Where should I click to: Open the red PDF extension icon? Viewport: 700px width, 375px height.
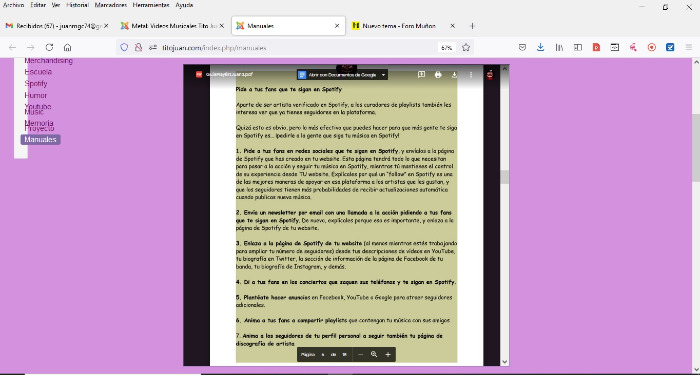[x=596, y=47]
